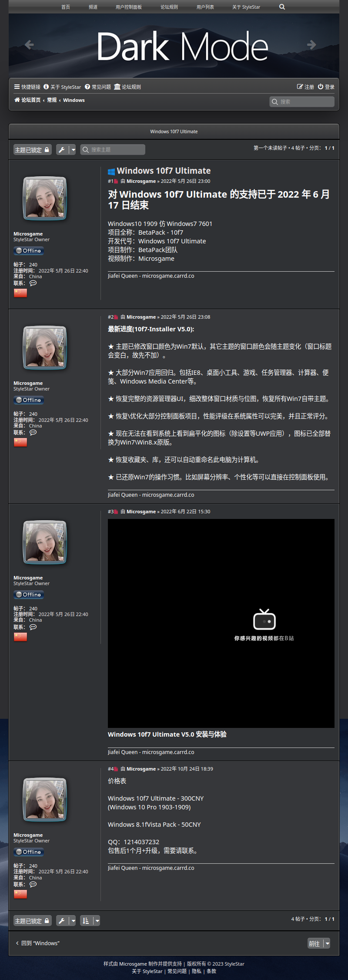Screen dimensions: 348x980
Task: Expand the bottom topic tools dropdown arrow
Action: (73, 921)
